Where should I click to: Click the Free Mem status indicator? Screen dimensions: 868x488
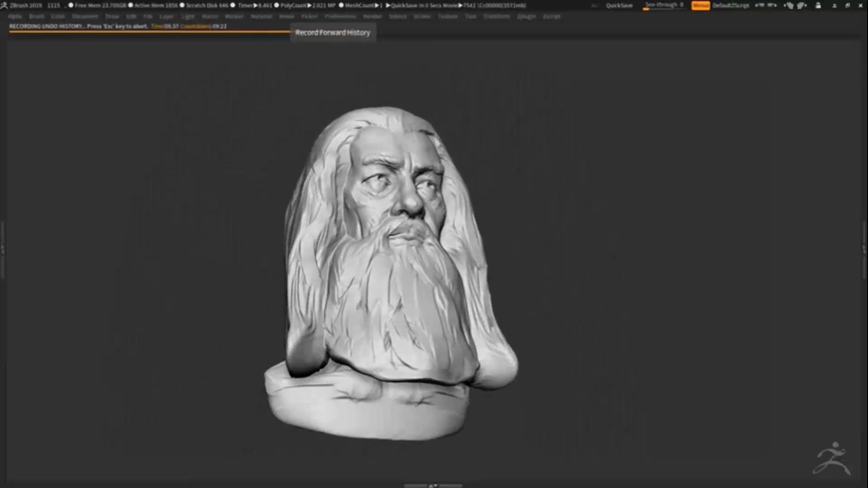[90, 5]
